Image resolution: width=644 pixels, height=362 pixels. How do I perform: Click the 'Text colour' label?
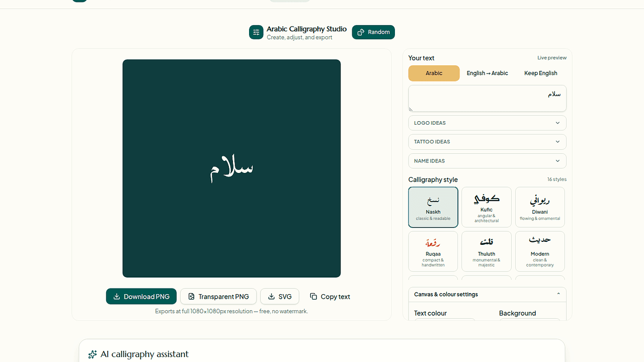point(430,313)
